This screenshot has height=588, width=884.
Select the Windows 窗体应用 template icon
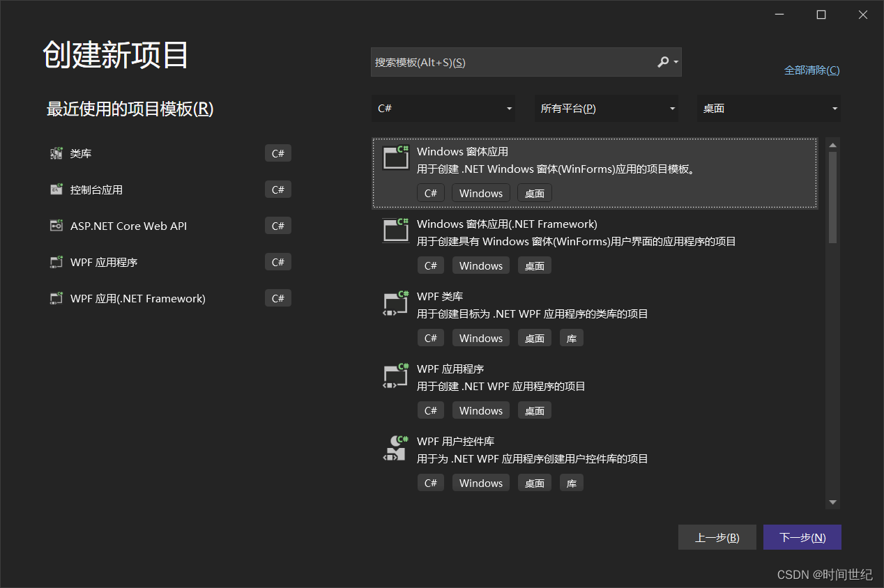coord(395,157)
